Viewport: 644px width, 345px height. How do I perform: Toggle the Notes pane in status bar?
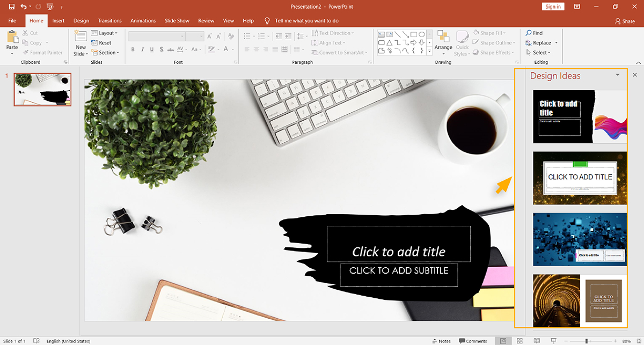coord(441,341)
